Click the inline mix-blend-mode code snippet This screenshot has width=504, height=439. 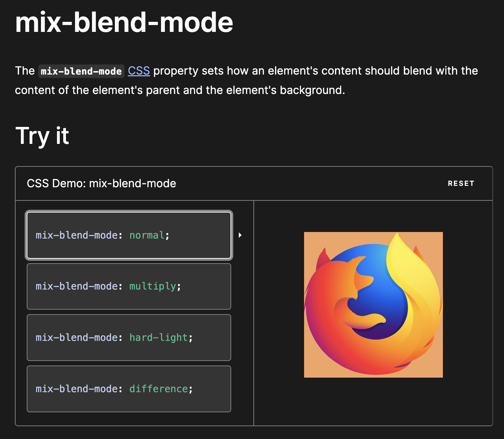click(81, 71)
